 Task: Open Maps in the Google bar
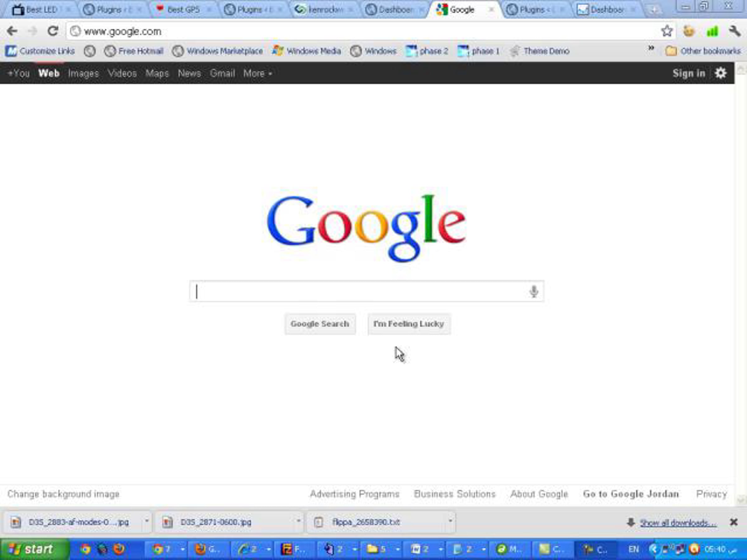(x=157, y=73)
